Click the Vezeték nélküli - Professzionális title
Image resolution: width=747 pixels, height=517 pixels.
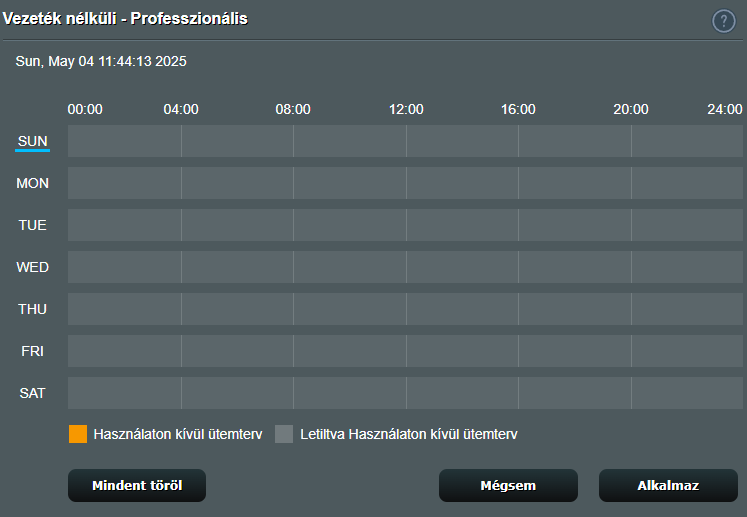pos(125,19)
